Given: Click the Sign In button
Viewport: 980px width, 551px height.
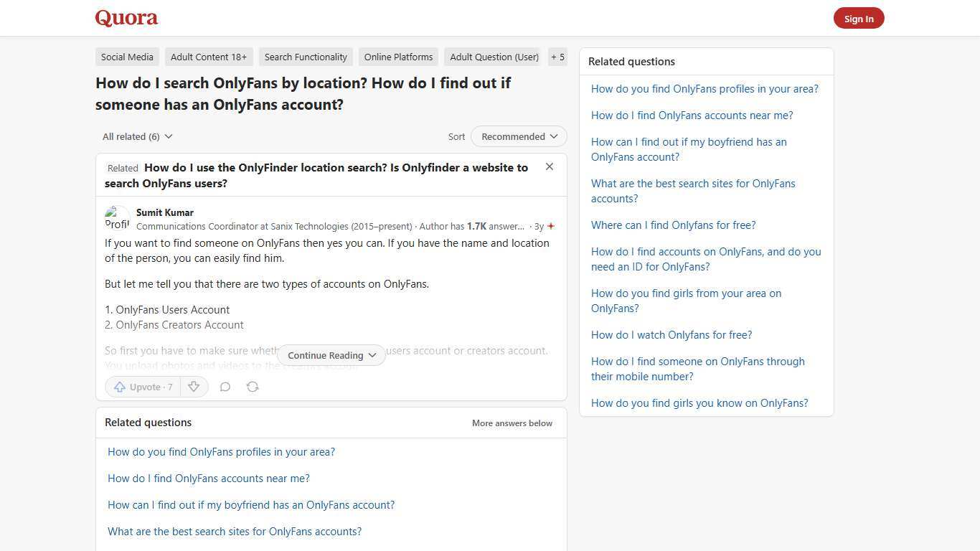Looking at the screenshot, I should coord(859,18).
